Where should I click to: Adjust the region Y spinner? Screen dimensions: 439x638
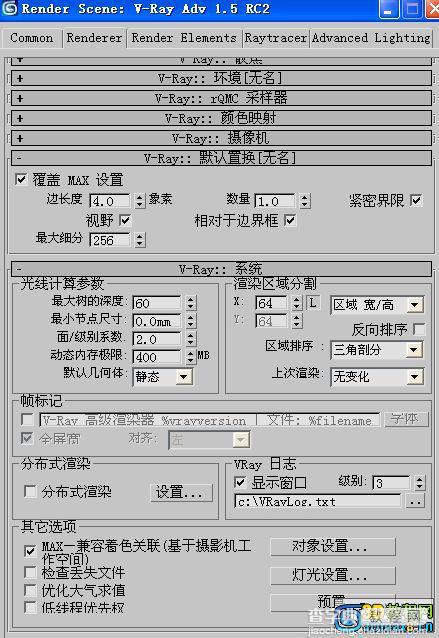[x=297, y=321]
